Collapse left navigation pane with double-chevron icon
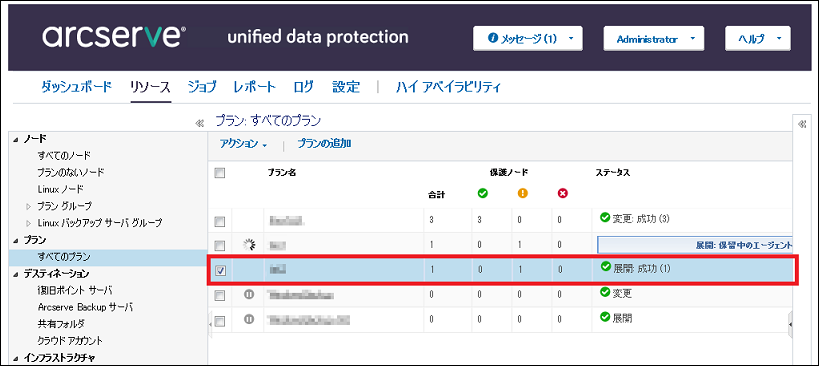This screenshot has width=819, height=366. 199,124
